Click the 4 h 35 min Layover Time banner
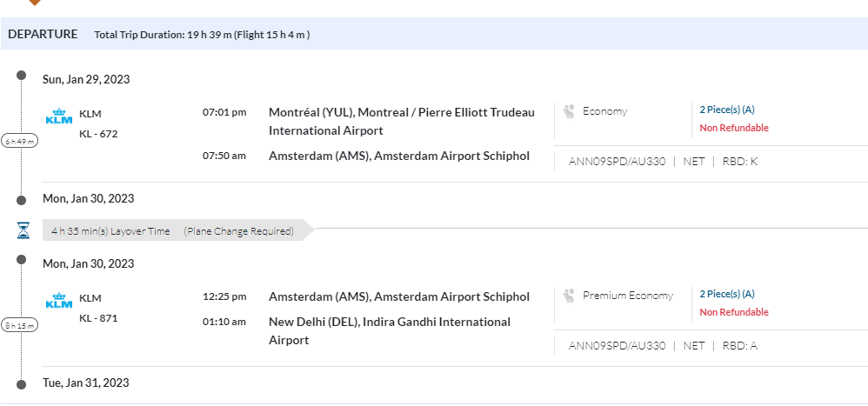868x406 pixels. [173, 231]
